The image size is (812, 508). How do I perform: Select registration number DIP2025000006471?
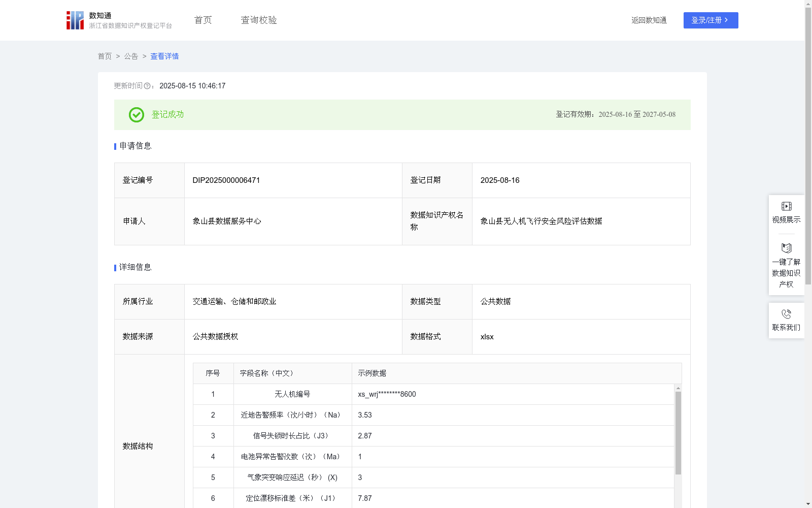pyautogui.click(x=226, y=180)
